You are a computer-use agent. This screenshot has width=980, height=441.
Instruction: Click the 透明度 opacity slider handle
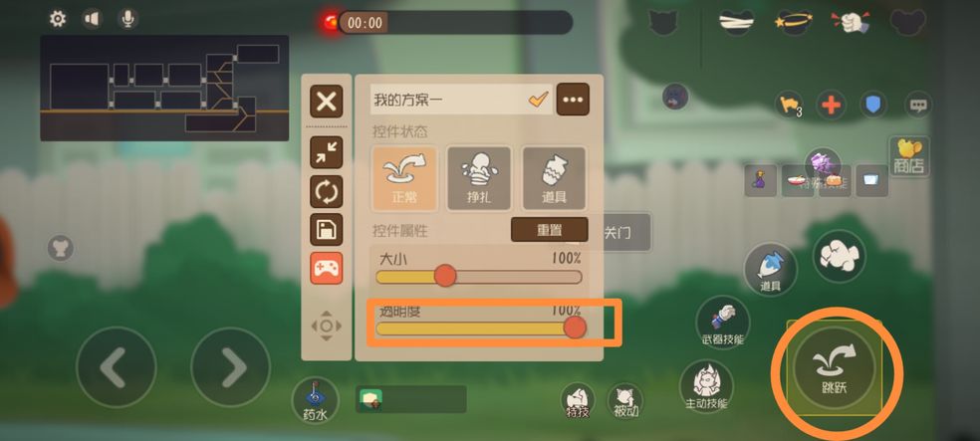pyautogui.click(x=575, y=328)
